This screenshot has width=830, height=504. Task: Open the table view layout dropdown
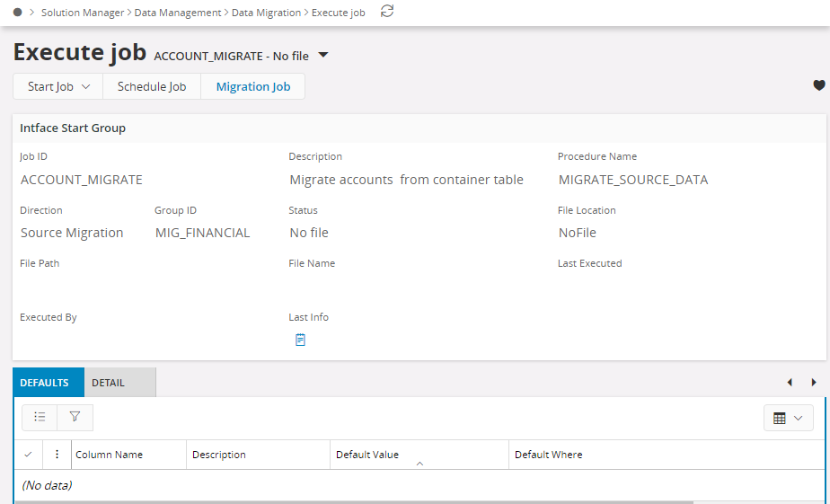[x=787, y=418]
